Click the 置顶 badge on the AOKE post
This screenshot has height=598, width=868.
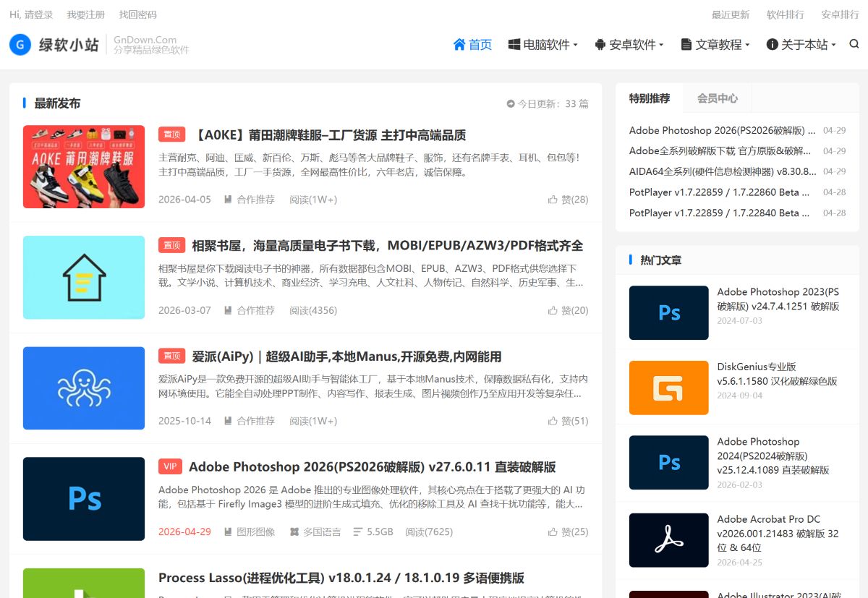(172, 135)
